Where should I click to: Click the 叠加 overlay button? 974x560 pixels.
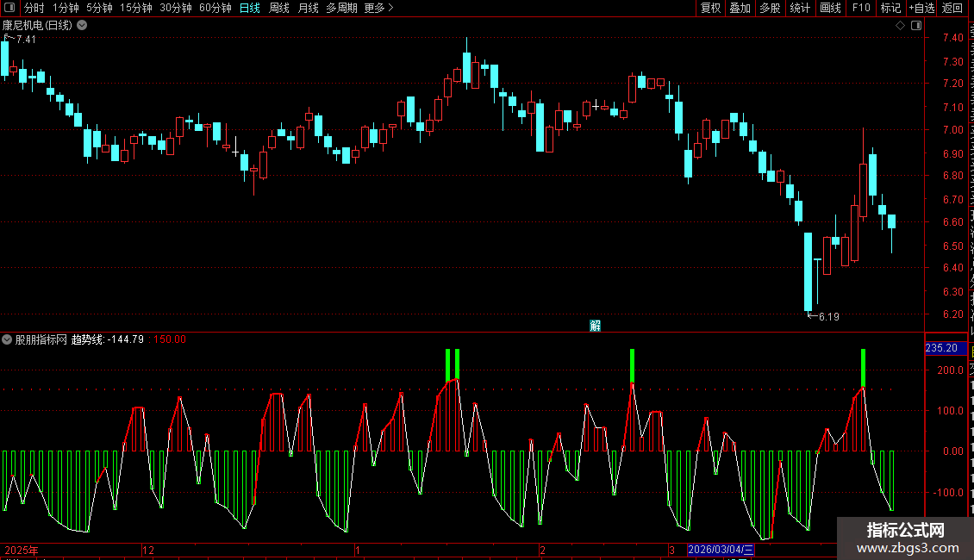pos(740,8)
